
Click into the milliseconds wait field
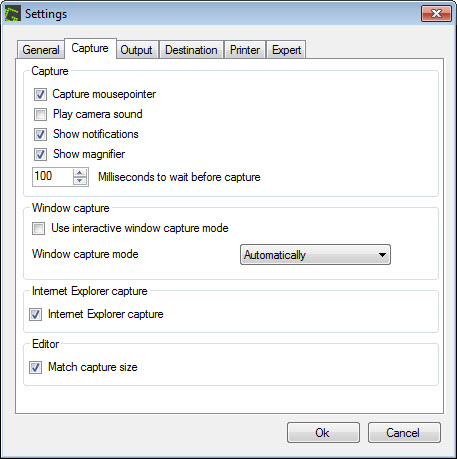point(53,177)
